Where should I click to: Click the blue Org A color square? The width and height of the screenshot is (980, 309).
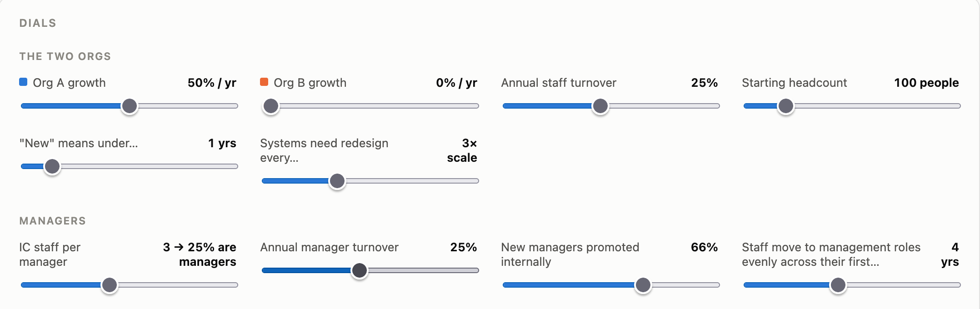pos(23,82)
